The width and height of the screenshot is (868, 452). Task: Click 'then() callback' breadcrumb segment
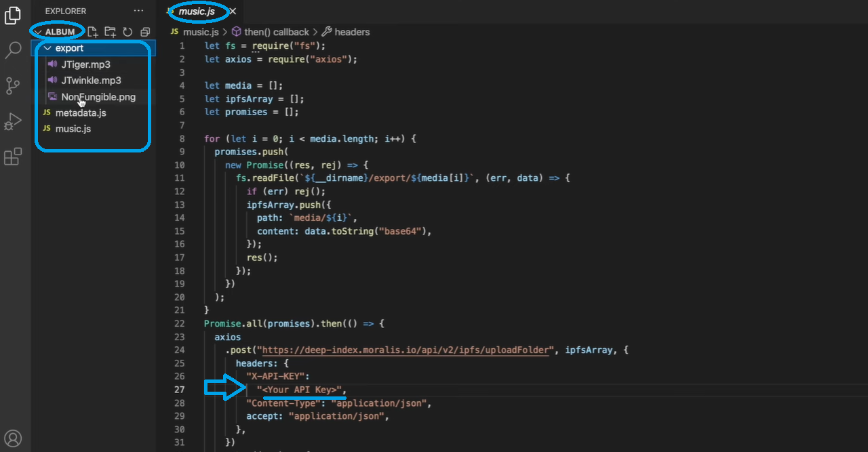[277, 32]
